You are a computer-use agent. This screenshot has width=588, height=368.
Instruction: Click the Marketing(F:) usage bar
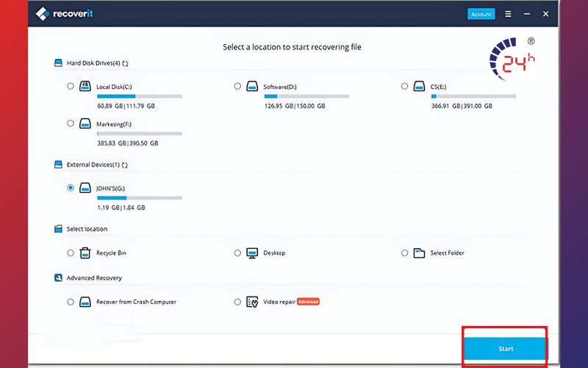(140, 134)
